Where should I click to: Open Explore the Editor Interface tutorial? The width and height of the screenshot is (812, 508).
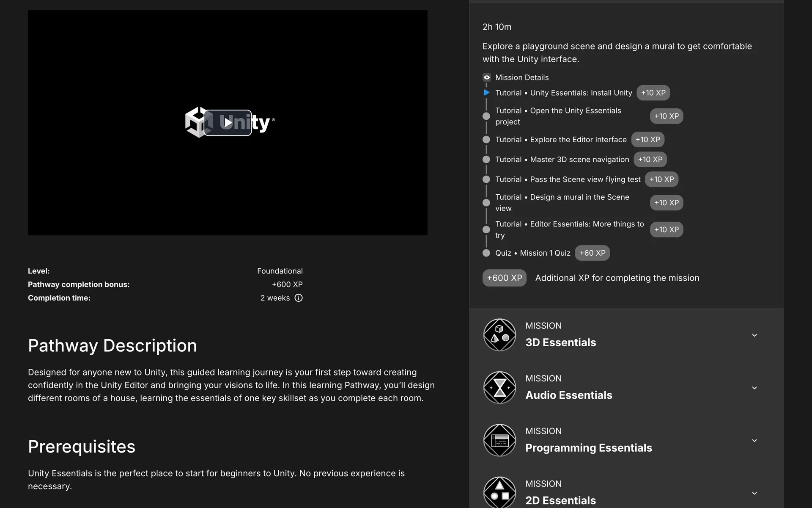[561, 140]
